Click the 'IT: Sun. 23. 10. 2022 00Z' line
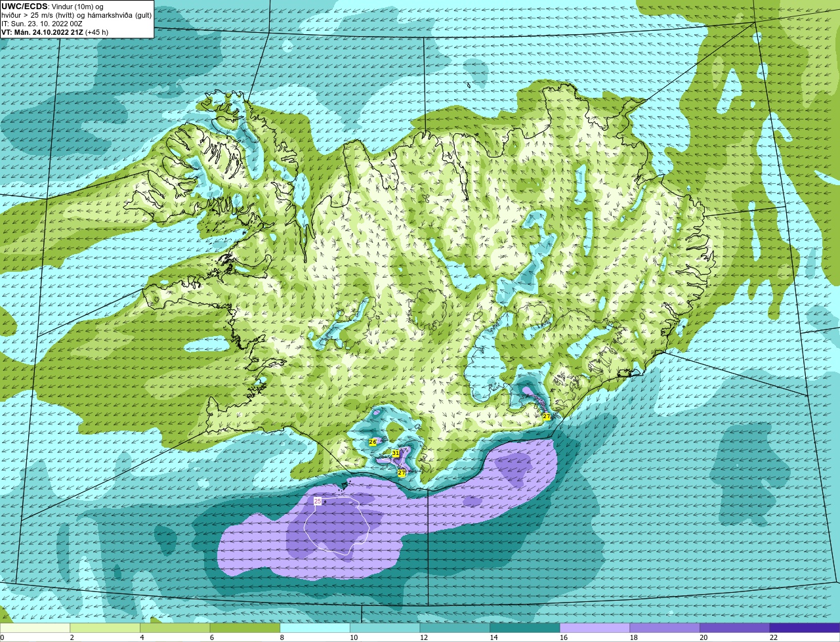The width and height of the screenshot is (840, 642). (42, 24)
